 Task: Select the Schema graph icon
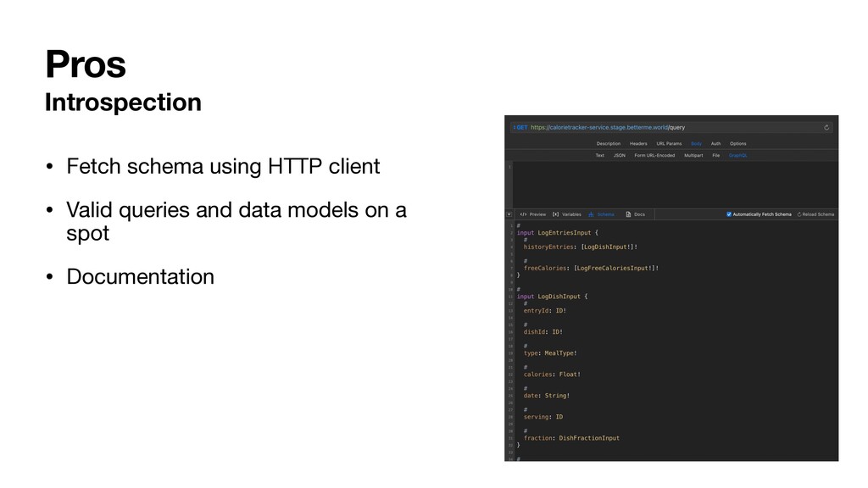coord(591,214)
